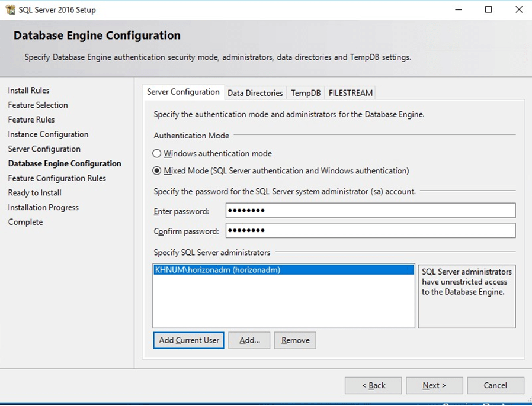The image size is (532, 406).
Task: Click the SQL Server Setup title bar icon
Action: coord(10,9)
